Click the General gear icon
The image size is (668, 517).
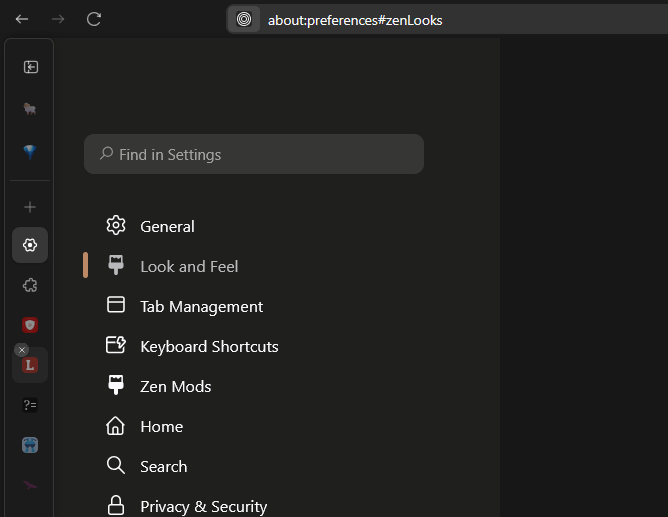coord(116,225)
